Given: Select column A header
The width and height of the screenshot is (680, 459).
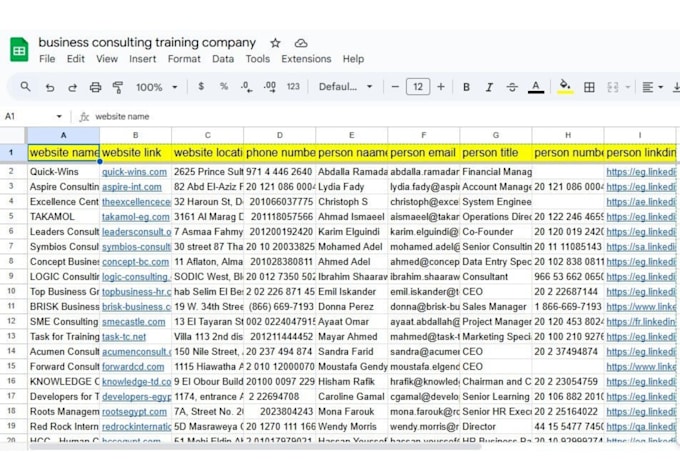Looking at the screenshot, I should (x=63, y=135).
